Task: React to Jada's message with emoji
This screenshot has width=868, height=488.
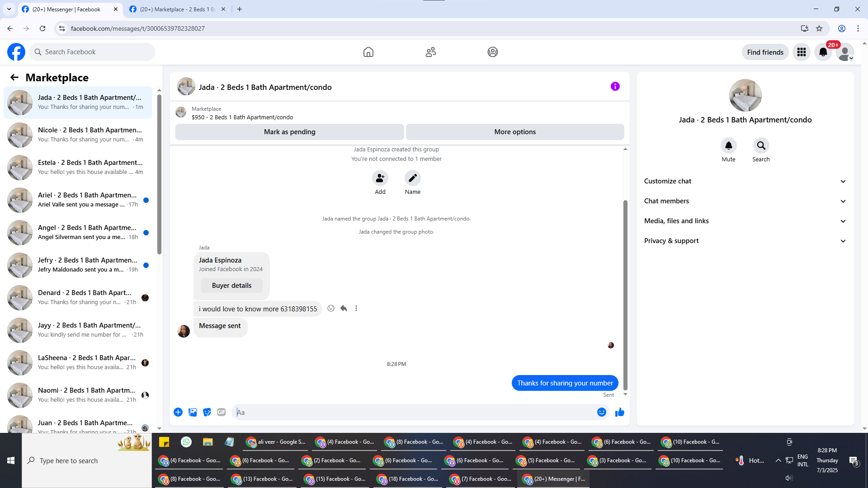Action: pyautogui.click(x=331, y=308)
